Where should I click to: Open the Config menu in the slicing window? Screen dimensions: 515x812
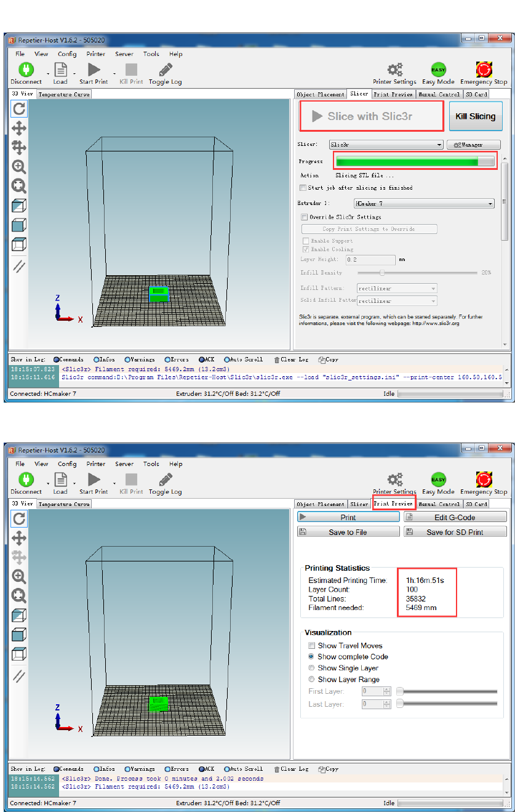click(x=67, y=54)
